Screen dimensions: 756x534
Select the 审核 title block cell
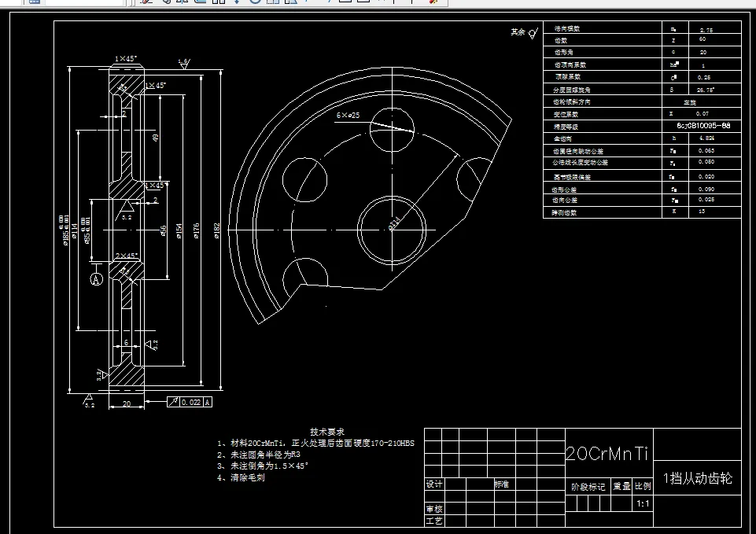[x=434, y=509]
